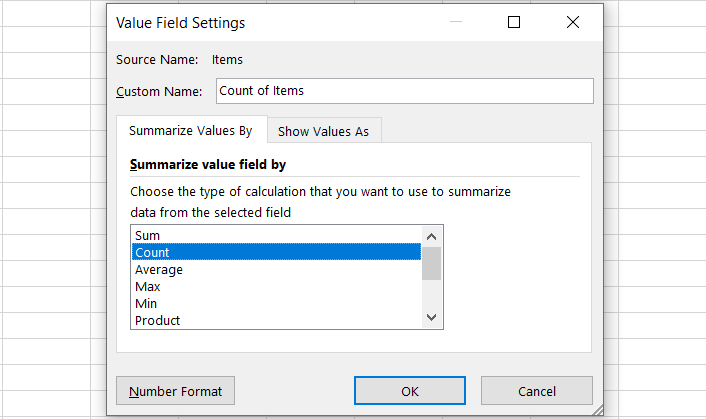706x419 pixels.
Task: Click into the Custom Name text field
Action: click(x=404, y=91)
